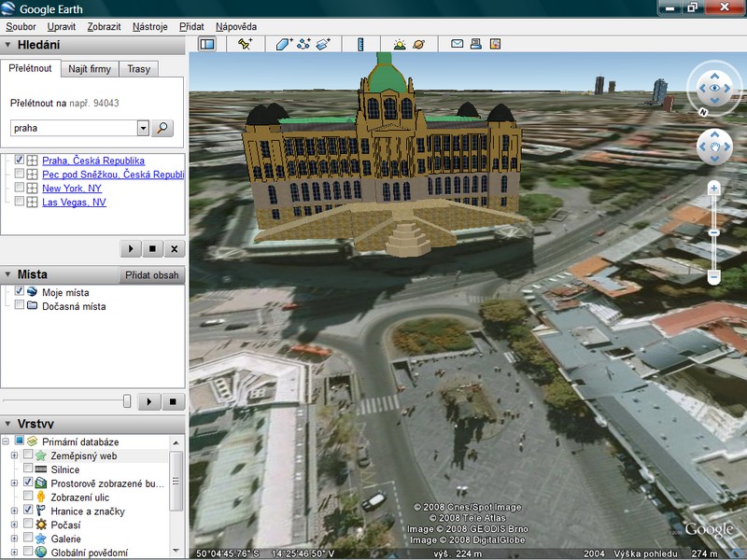Viewport: 747px width, 560px height.
Task: Zoom out with the minus button
Action: (x=713, y=276)
